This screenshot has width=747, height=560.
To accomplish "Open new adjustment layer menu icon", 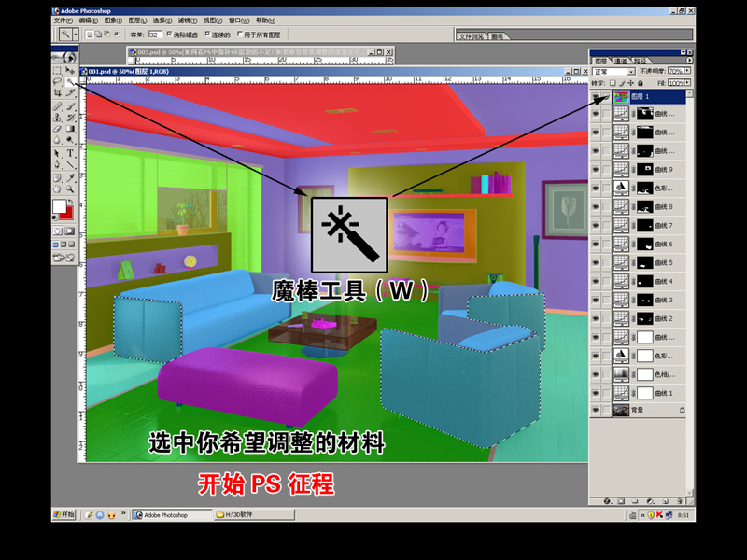I will [x=651, y=501].
